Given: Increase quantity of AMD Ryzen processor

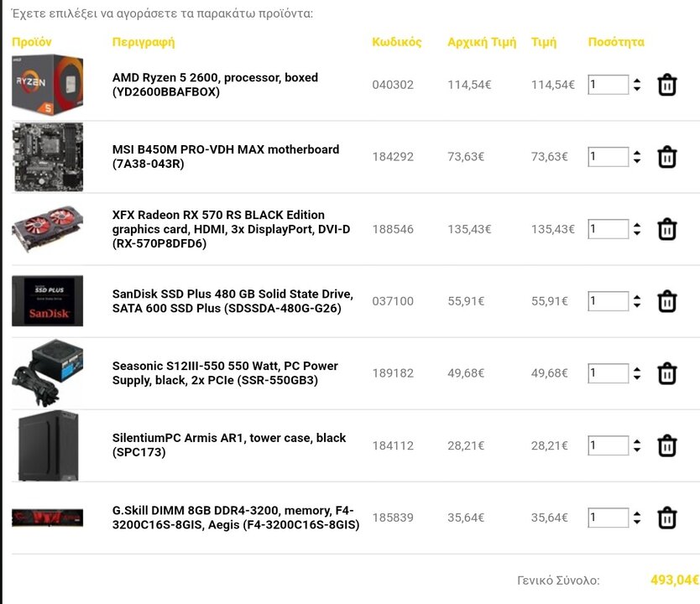Looking at the screenshot, I should tap(637, 81).
